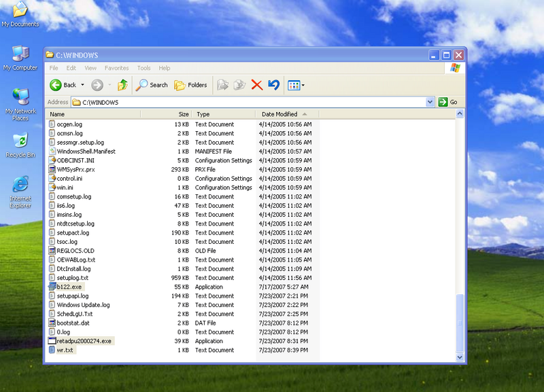This screenshot has height=392, width=544.
Task: Select the b122.exe file
Action: click(x=68, y=287)
